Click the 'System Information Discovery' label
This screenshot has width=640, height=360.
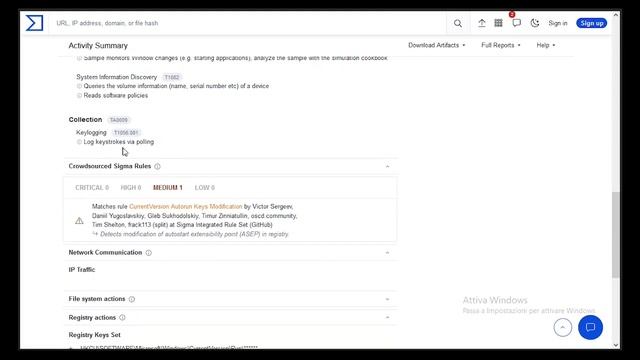pos(116,77)
